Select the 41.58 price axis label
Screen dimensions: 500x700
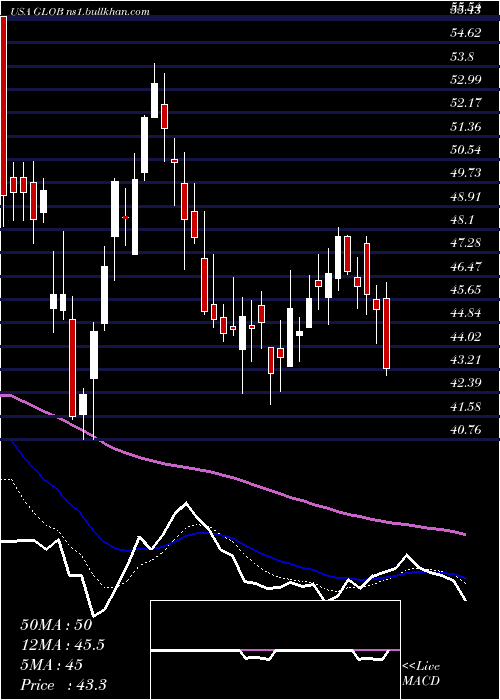pyautogui.click(x=466, y=407)
